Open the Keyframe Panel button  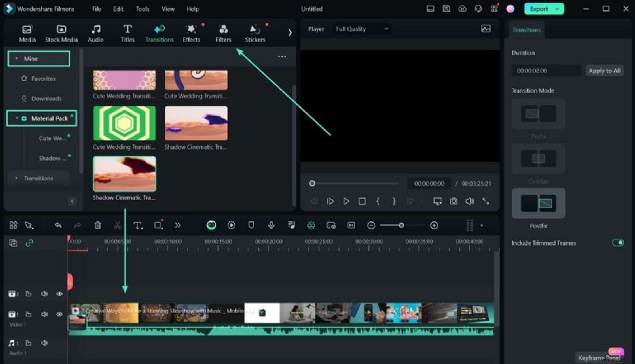point(599,358)
